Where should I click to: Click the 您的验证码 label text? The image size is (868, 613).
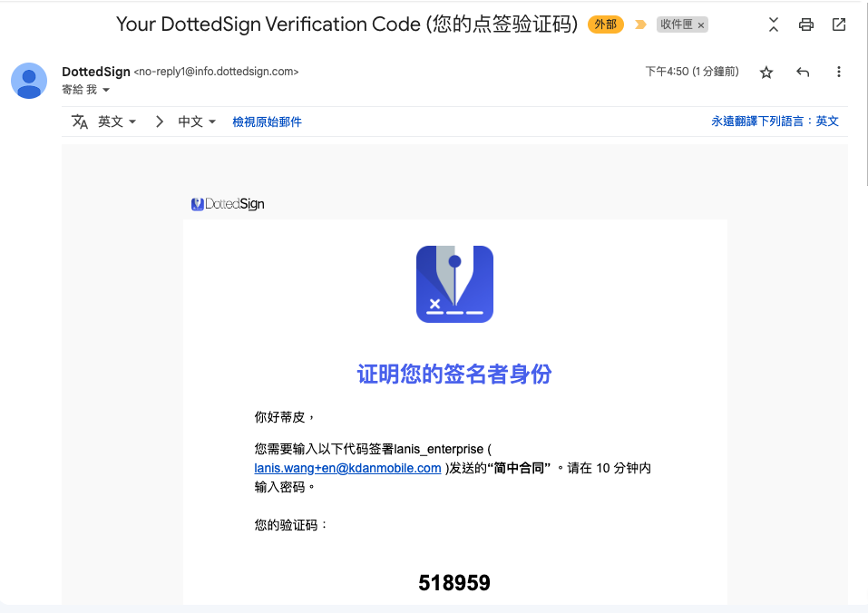[x=290, y=525]
